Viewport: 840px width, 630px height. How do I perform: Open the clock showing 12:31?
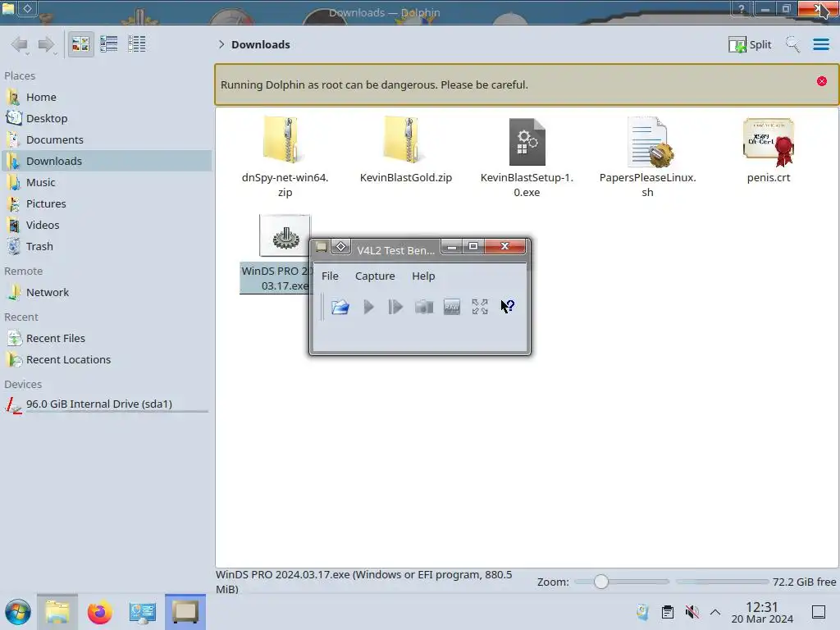(762, 612)
